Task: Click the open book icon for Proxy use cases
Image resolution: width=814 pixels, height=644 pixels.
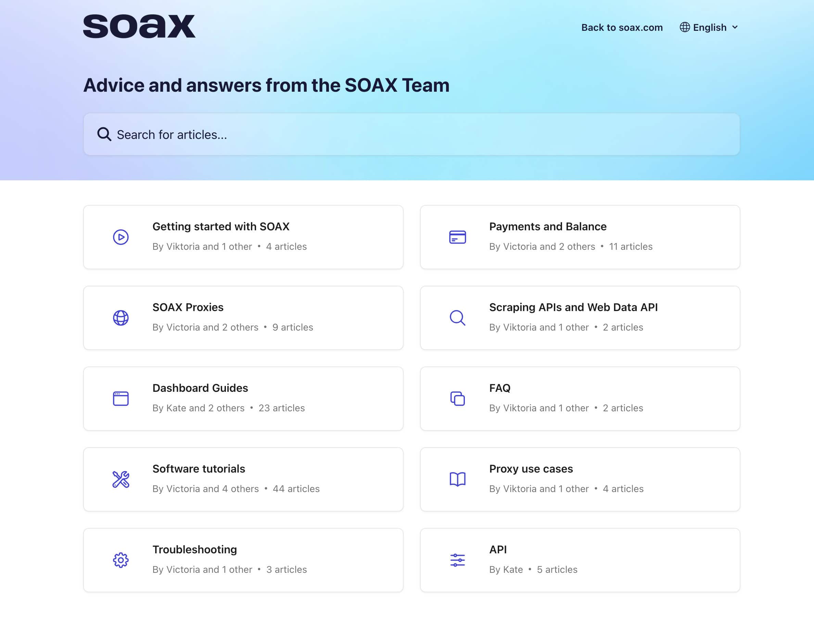Action: pyautogui.click(x=458, y=479)
